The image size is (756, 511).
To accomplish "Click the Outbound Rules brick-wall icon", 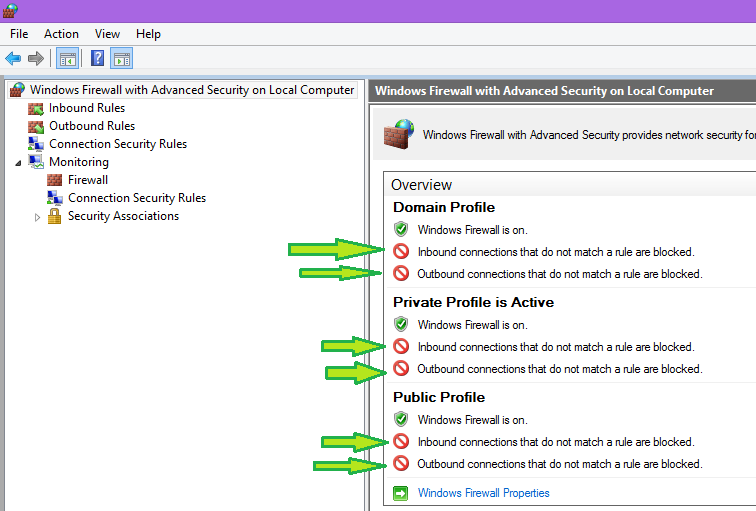I will click(36, 127).
